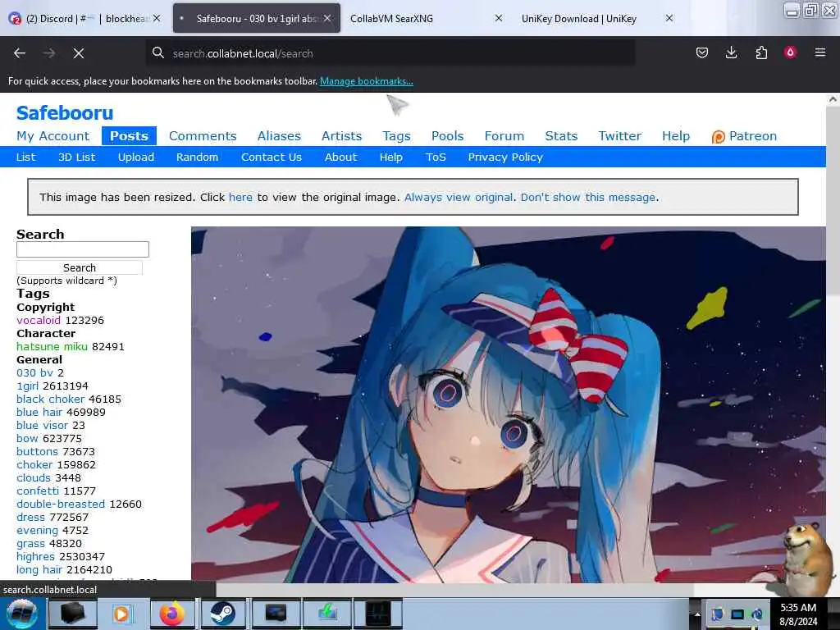Open the hatsune miku character tag
Viewport: 840px width, 630px height.
[x=52, y=347]
